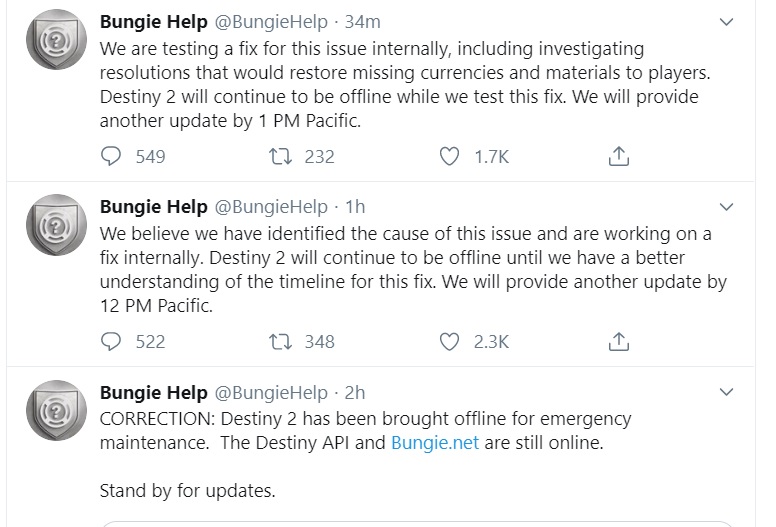Like the tweet with 1.7K likes

pyautogui.click(x=450, y=156)
